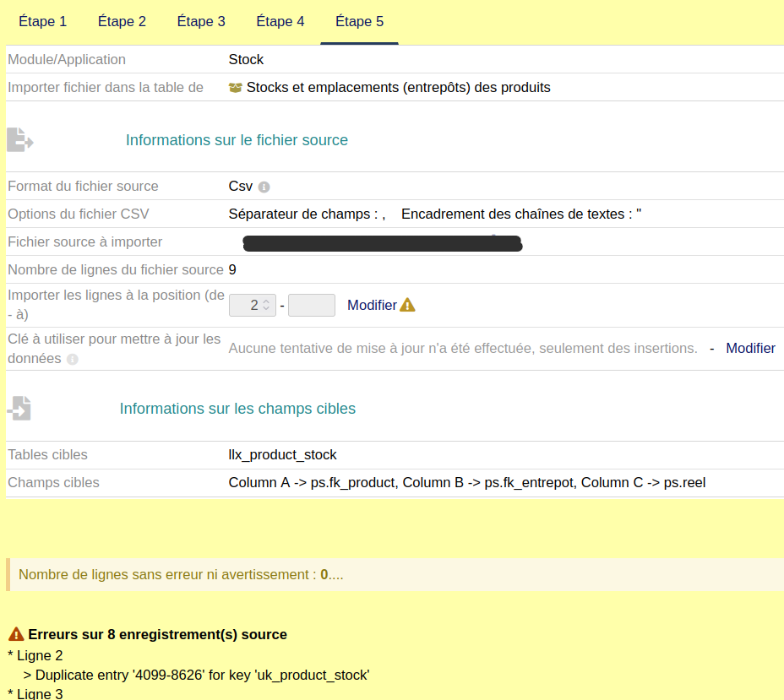Screen dimensions: 784x700
Task: Open the Étape 2 tab
Action: pos(122,22)
